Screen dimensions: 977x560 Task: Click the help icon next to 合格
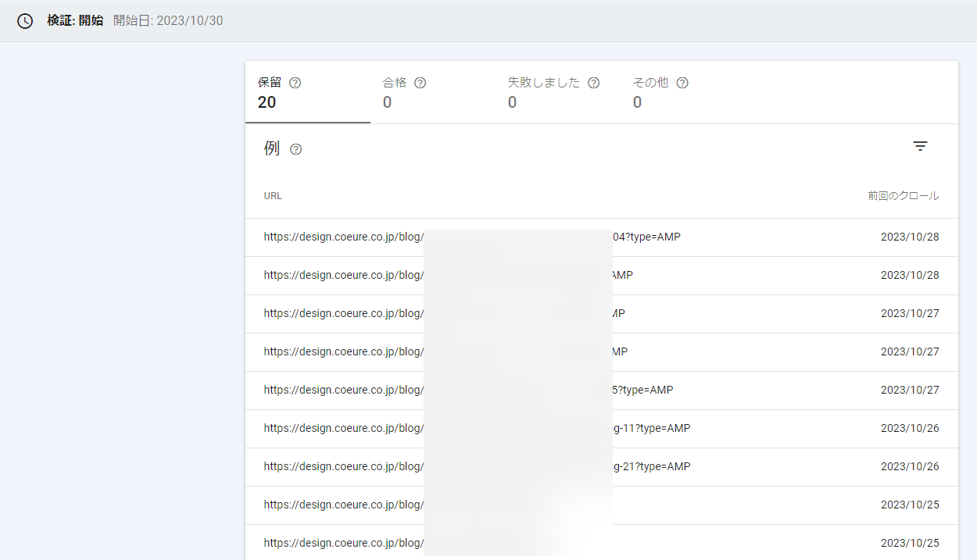(420, 83)
